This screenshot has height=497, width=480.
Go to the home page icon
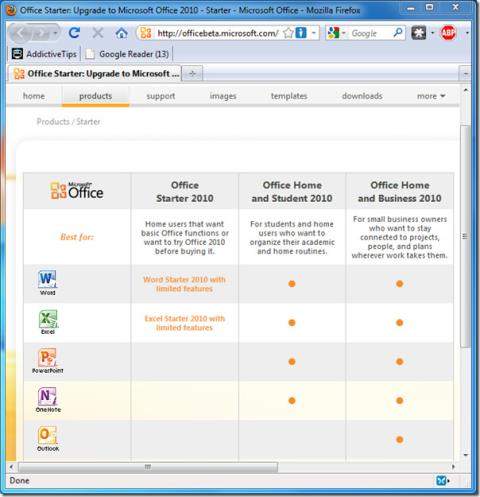[121, 33]
